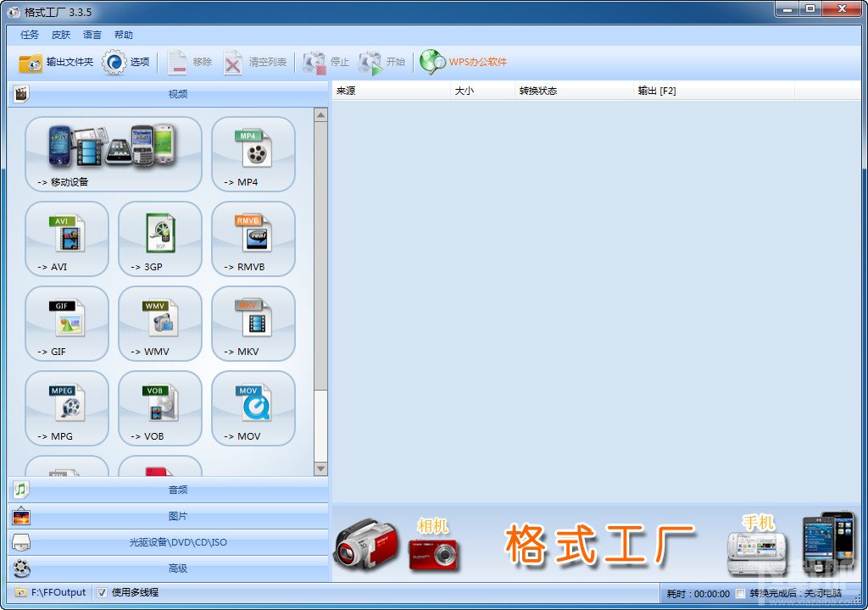Choose the -> MPG conversion icon
The height and width of the screenshot is (610, 868).
[67, 408]
